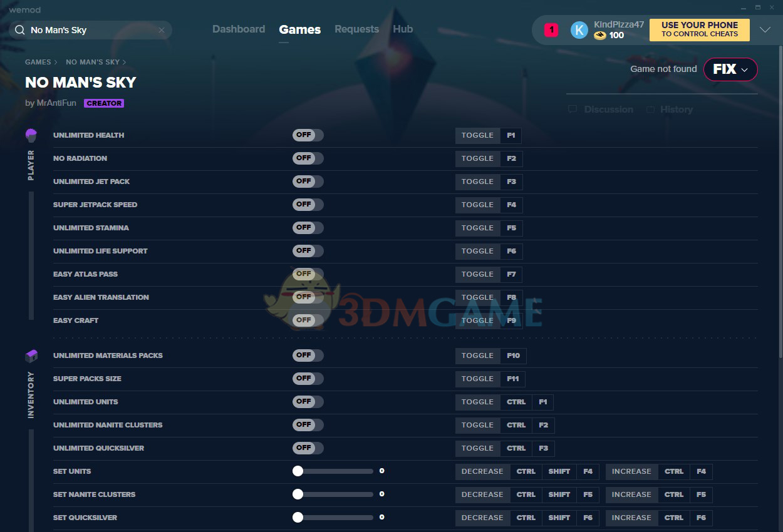Click the Set Units slider handle
Image resolution: width=783 pixels, height=532 pixels.
(298, 471)
